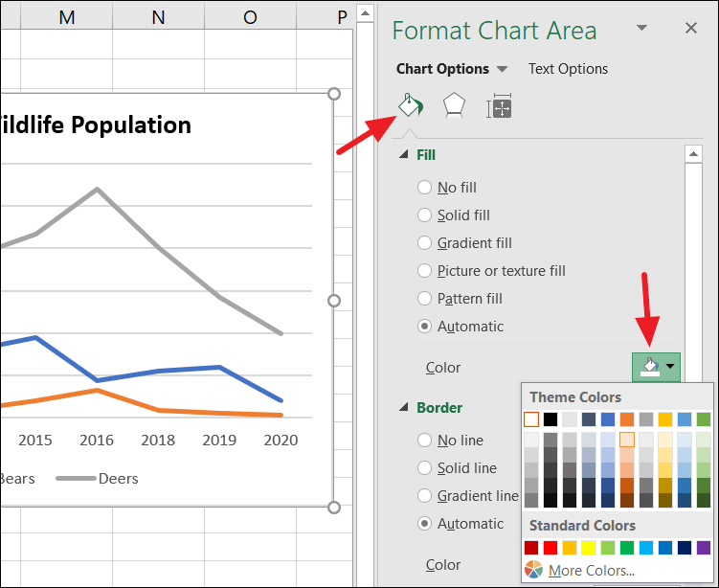Select column N header

(158, 17)
